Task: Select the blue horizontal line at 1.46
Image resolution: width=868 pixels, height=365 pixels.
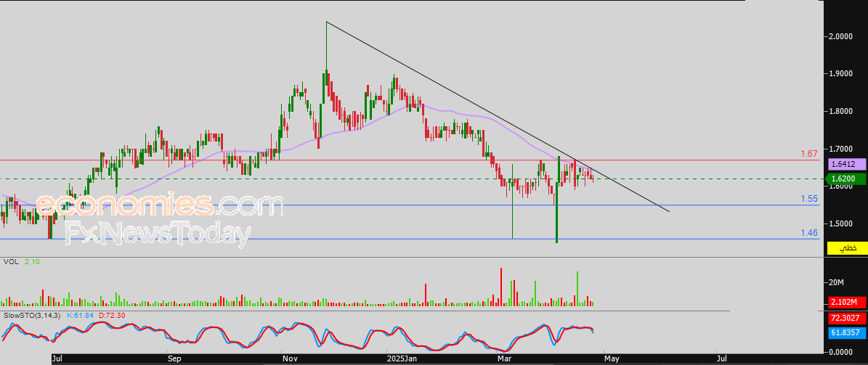Action: pos(410,239)
